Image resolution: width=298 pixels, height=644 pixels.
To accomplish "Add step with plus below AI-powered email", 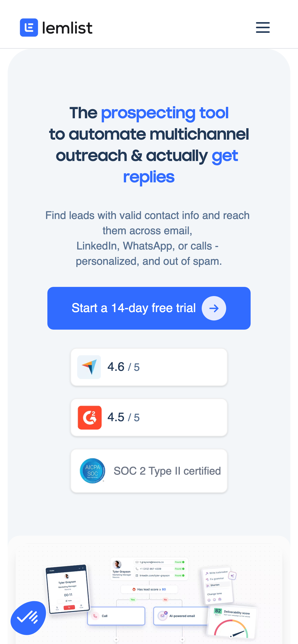I will (x=182, y=639).
